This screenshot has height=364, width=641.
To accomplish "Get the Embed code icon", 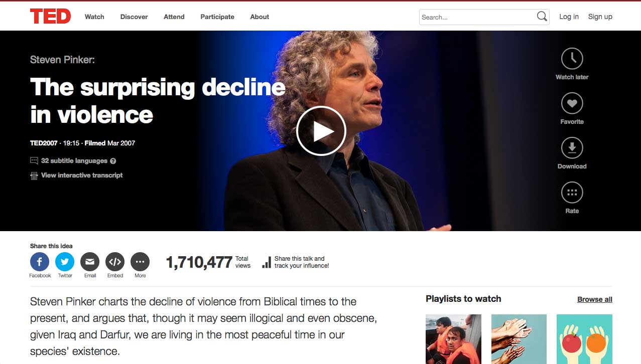I will [115, 262].
